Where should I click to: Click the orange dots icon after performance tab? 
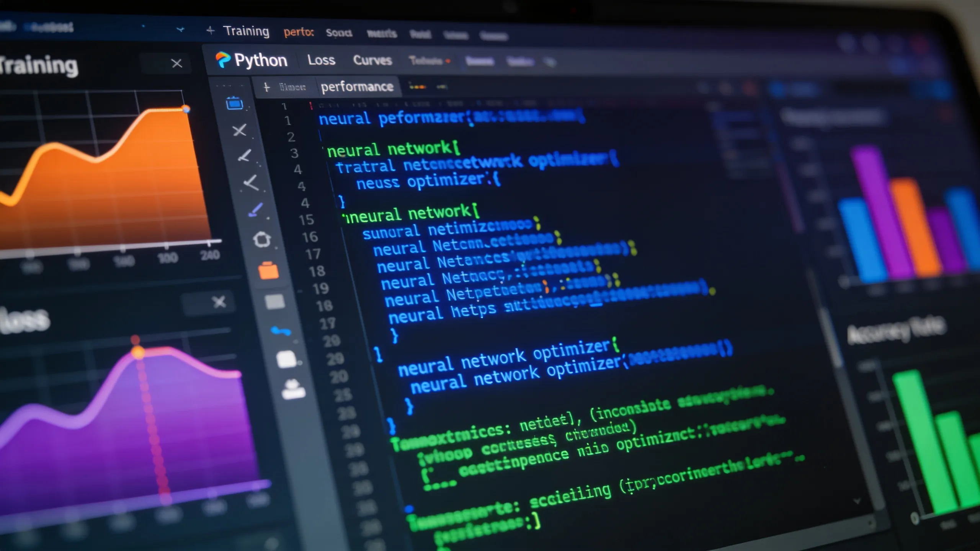[x=418, y=87]
